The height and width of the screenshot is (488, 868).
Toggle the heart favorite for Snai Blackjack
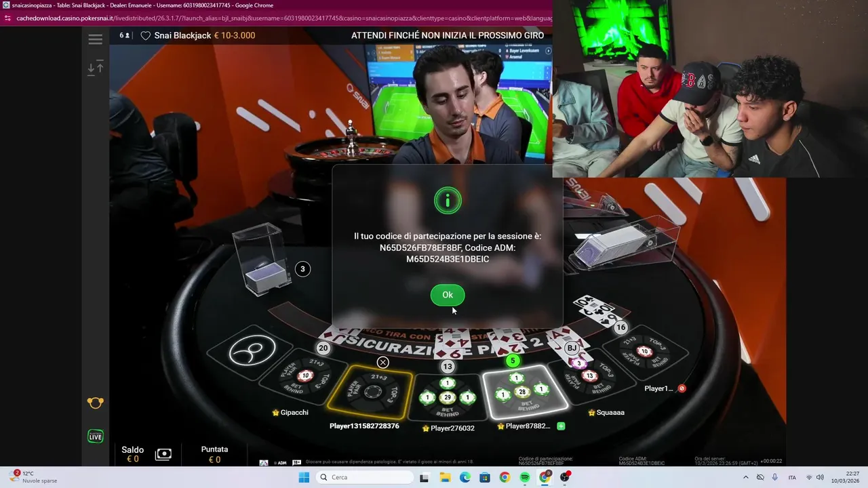[145, 35]
